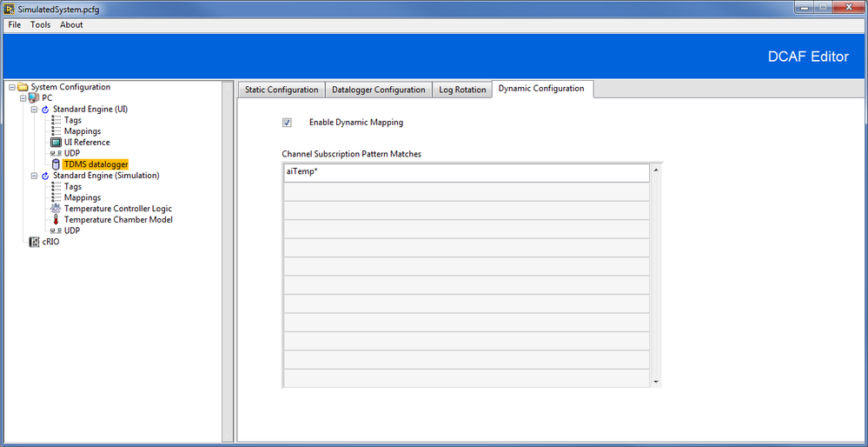This screenshot has height=447, width=868.
Task: Open the Tools menu
Action: [41, 24]
